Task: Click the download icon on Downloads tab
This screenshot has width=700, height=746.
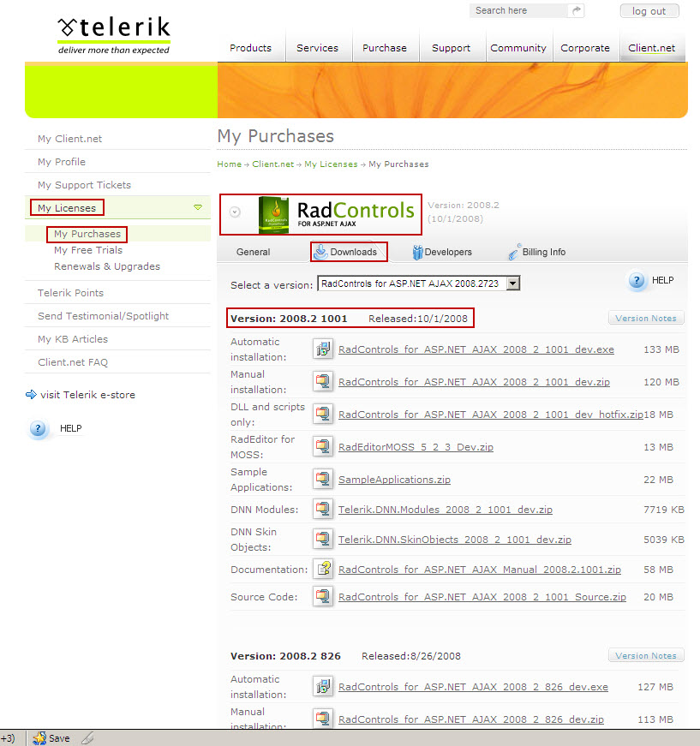Action: point(320,252)
